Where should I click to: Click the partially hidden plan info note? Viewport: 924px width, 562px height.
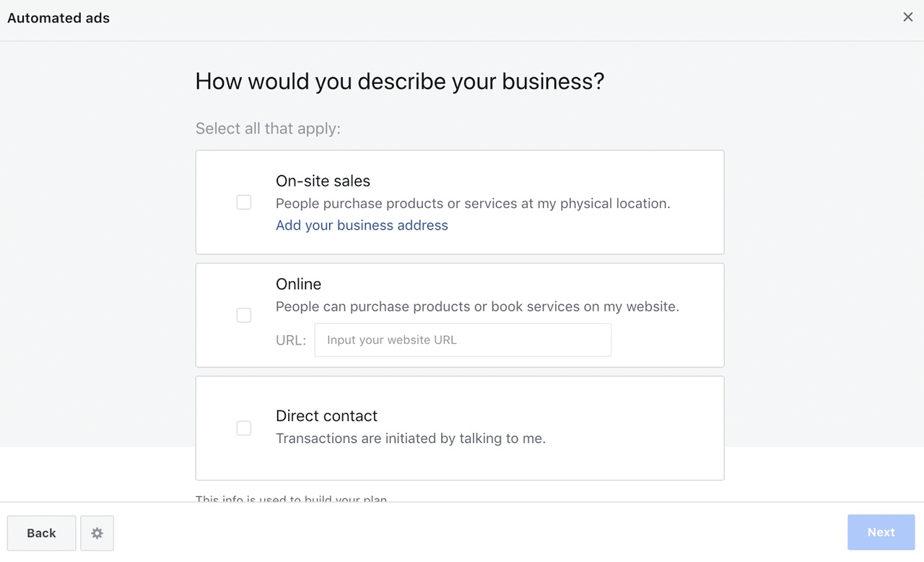pos(292,498)
